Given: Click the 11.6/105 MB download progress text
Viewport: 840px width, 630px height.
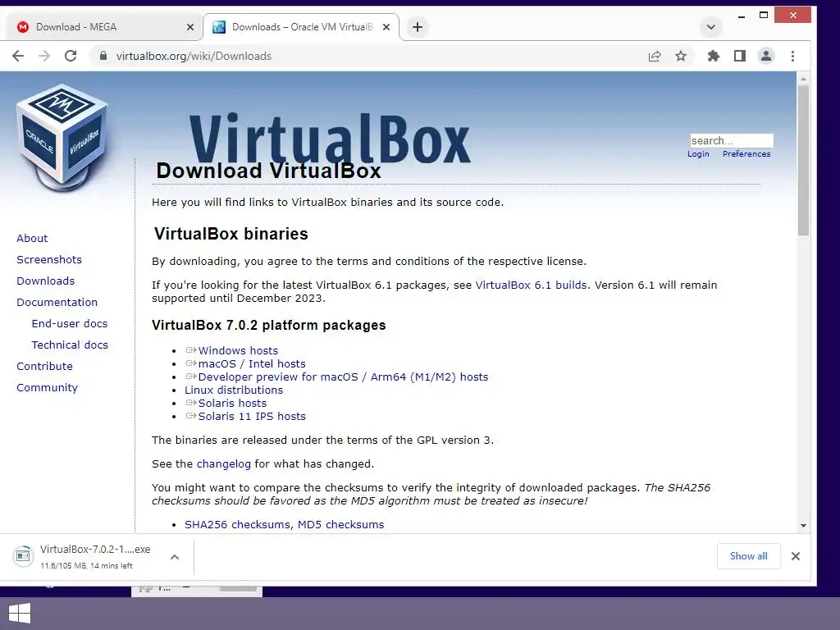Looking at the screenshot, I should 86,566.
